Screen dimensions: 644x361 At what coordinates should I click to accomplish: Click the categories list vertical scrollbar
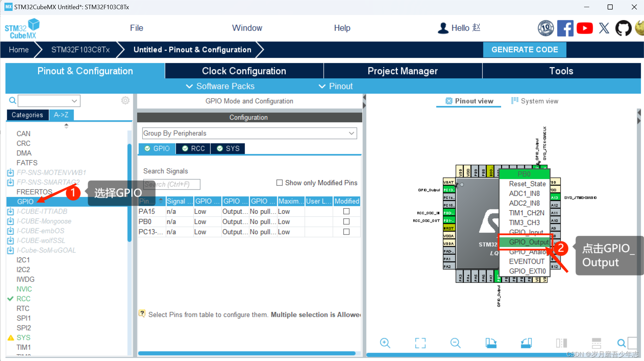pos(129,192)
